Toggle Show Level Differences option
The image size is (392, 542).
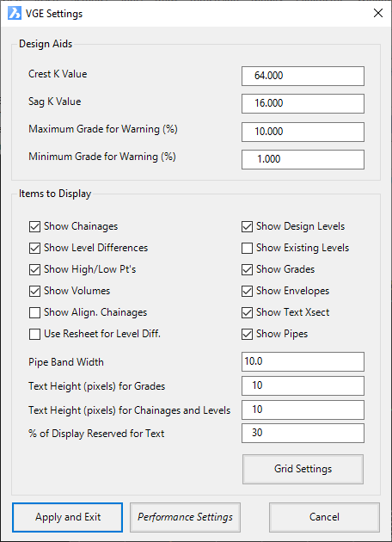pyautogui.click(x=34, y=248)
